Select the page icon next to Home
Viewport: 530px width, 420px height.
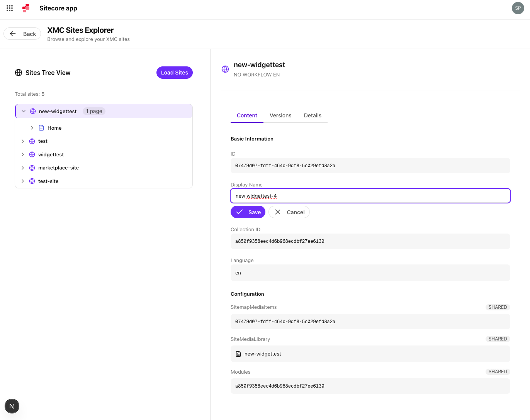coord(41,127)
